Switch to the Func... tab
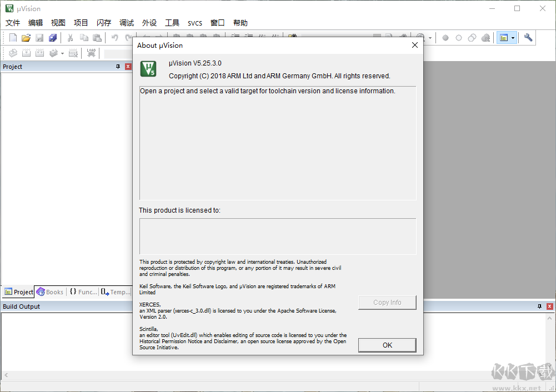The width and height of the screenshot is (556, 392). [x=83, y=292]
